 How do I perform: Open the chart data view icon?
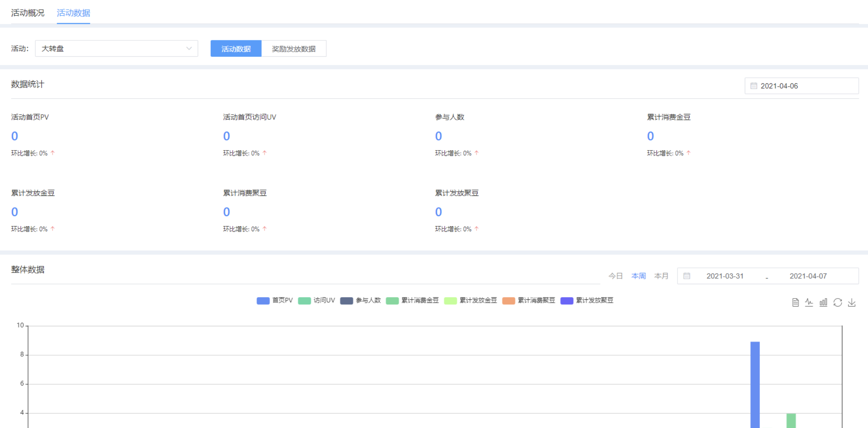tap(795, 302)
